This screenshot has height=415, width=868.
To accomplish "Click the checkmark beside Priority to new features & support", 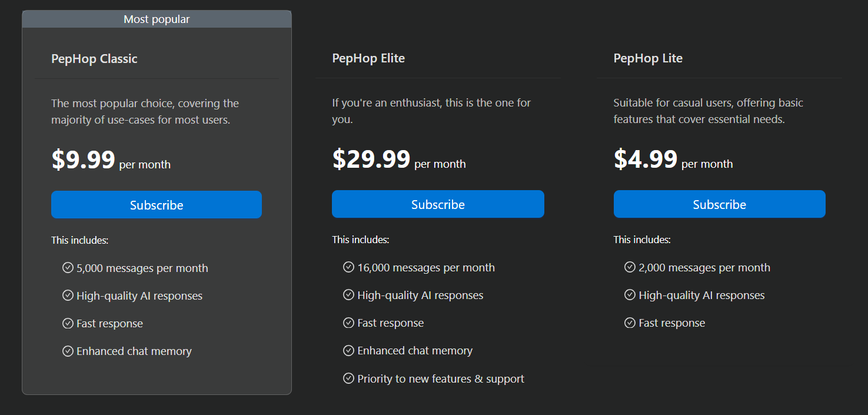I will coord(348,379).
